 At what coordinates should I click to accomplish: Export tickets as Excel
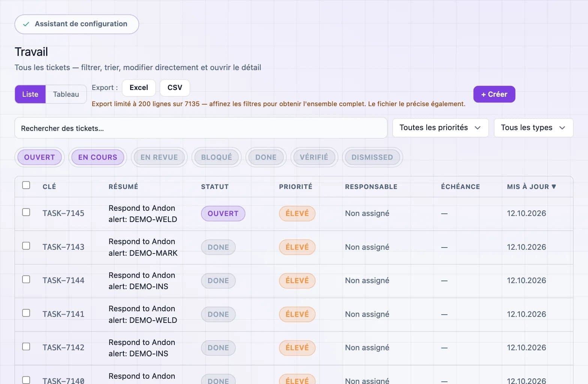click(139, 88)
